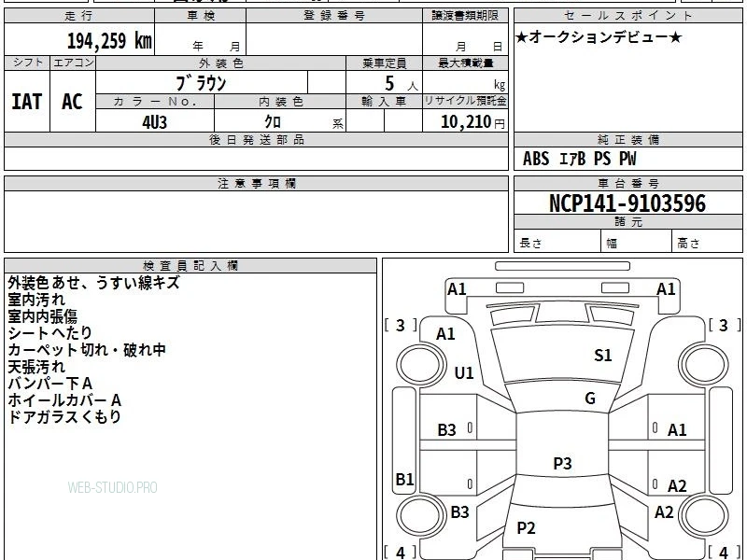Click the 注意事項欄 section header

point(256,183)
